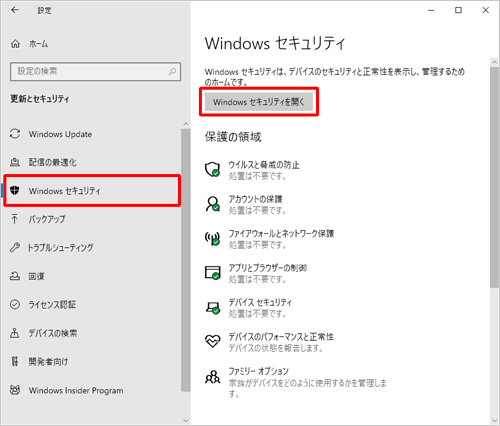
Task: Open 回復 settings section
Action: tap(92, 276)
